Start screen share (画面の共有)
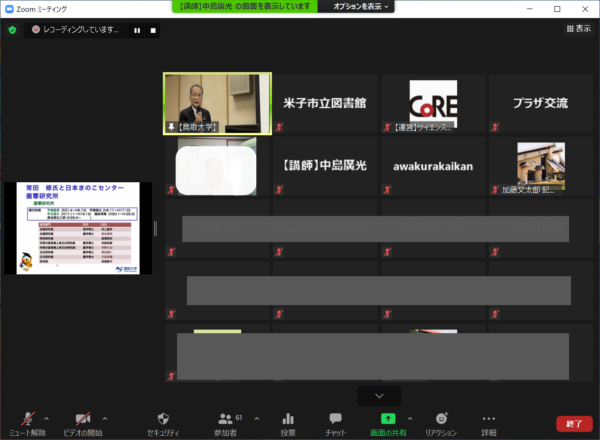Viewport: 600px width, 440px height. (x=388, y=424)
